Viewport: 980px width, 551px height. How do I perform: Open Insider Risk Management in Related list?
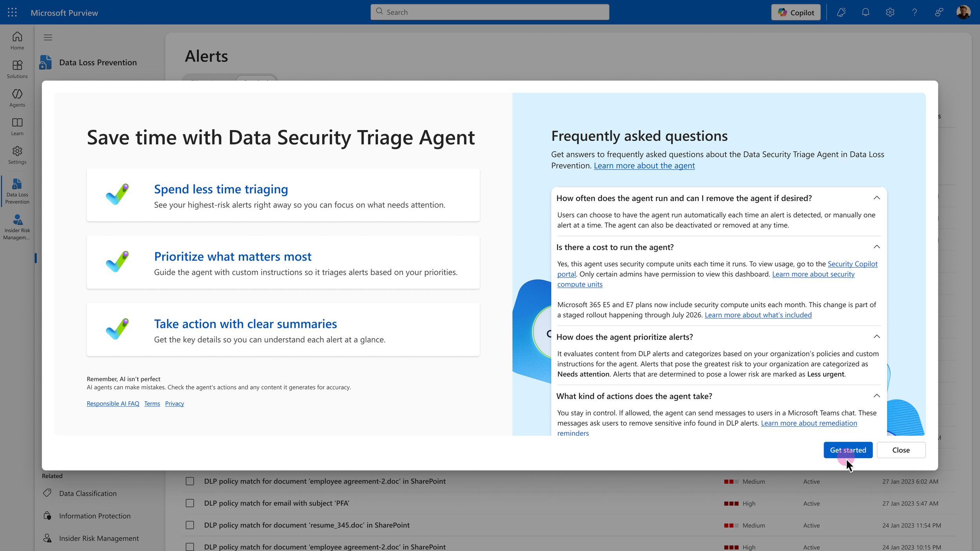click(99, 538)
